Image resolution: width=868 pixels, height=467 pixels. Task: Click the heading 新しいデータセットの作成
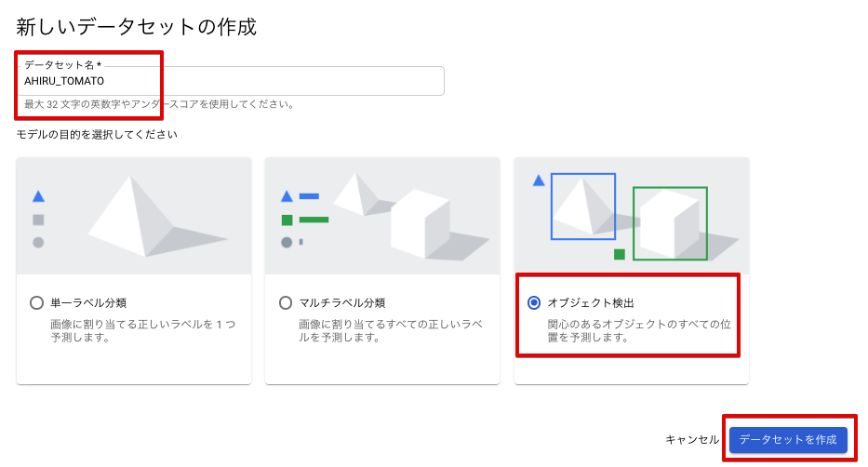click(x=136, y=27)
